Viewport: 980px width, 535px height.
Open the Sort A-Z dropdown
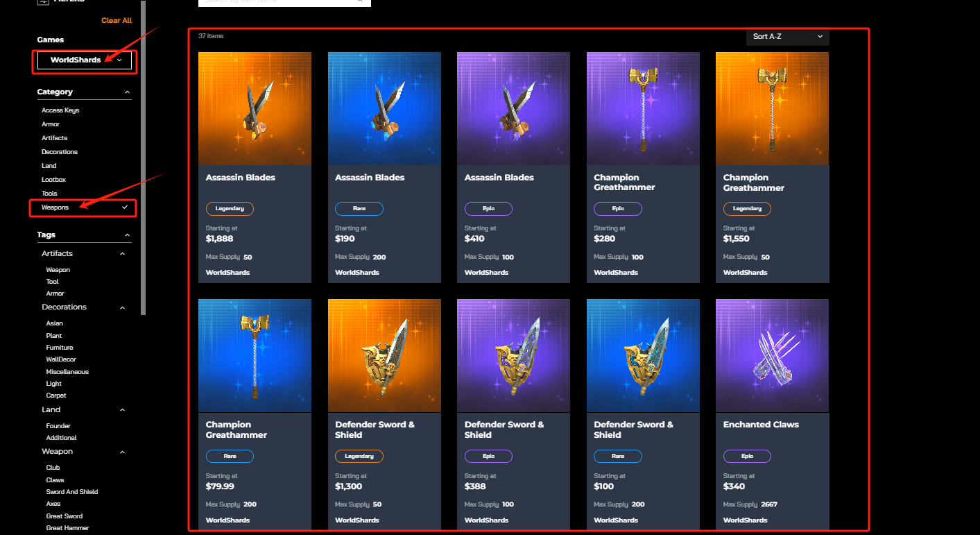788,37
